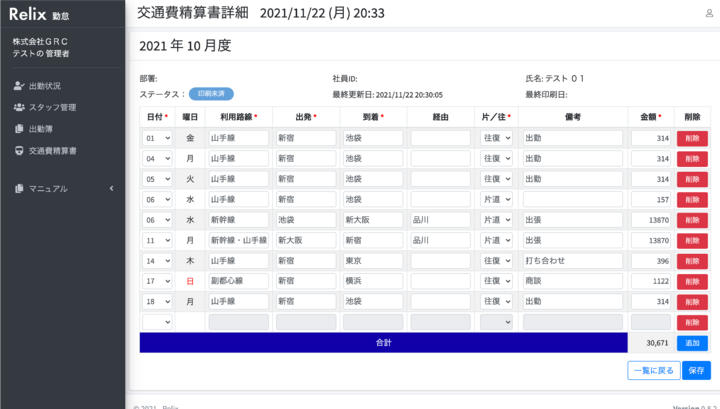Image resolution: width=720 pixels, height=409 pixels.
Task: Click the 出勤状況 sidebar icon
Action: coord(19,86)
